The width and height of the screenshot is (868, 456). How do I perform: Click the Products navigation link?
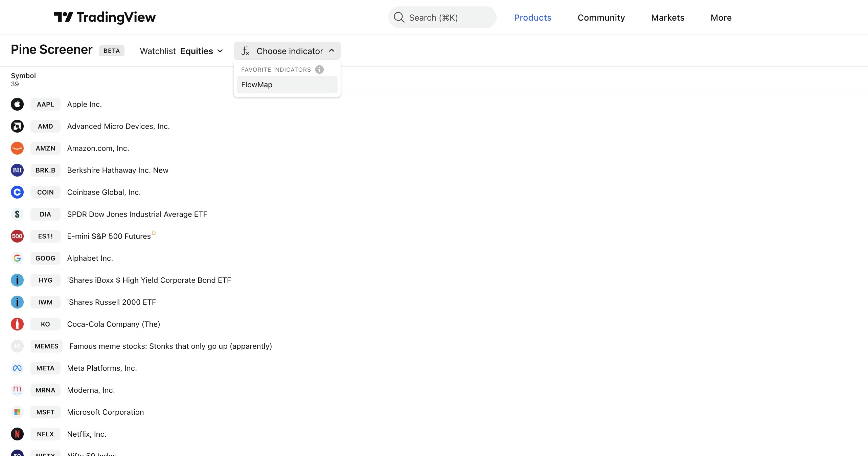[532, 18]
